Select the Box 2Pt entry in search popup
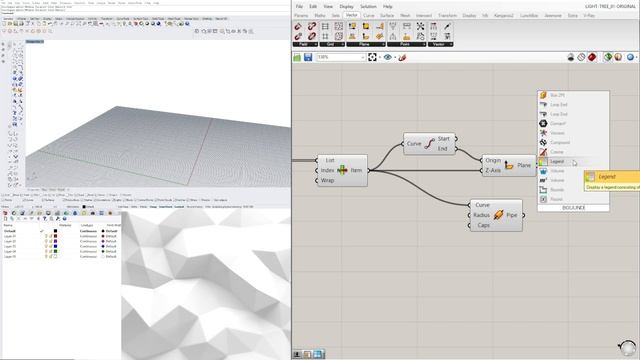This screenshot has height=360, width=640. click(573, 95)
